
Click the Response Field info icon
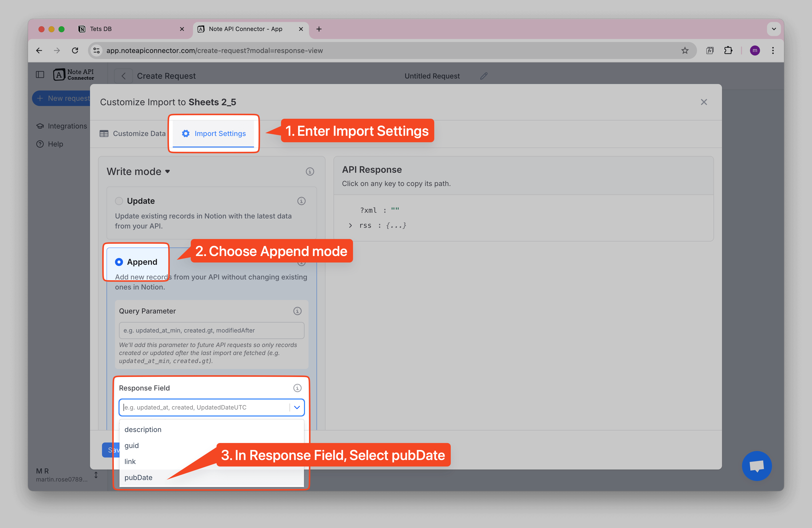[x=297, y=388]
